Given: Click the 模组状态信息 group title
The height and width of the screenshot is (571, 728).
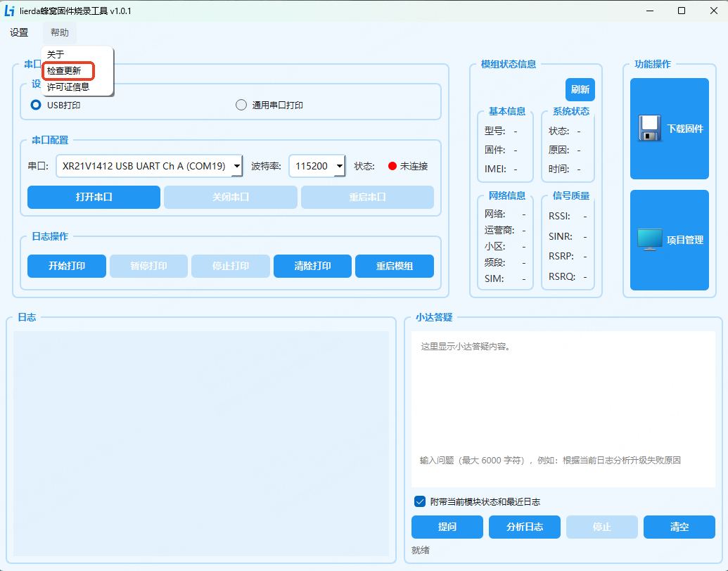Looking at the screenshot, I should 509,64.
